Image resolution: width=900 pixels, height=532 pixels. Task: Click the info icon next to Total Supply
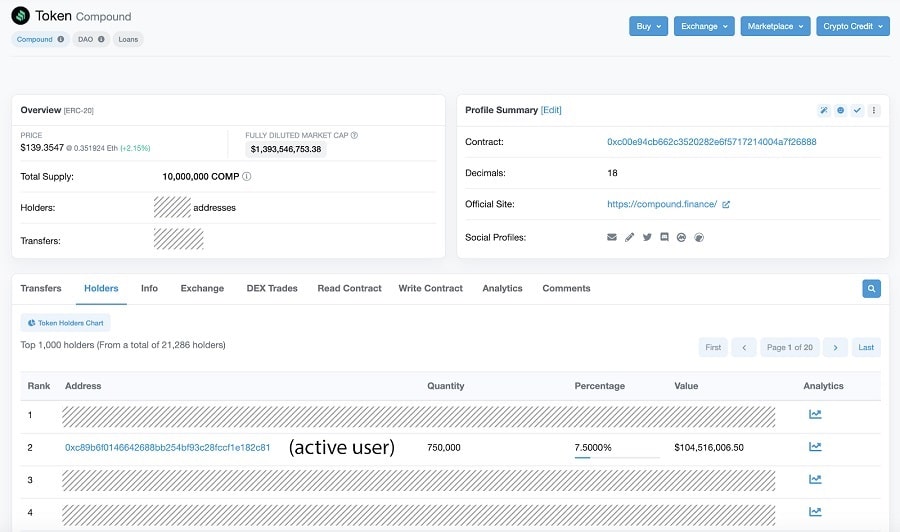pyautogui.click(x=247, y=176)
